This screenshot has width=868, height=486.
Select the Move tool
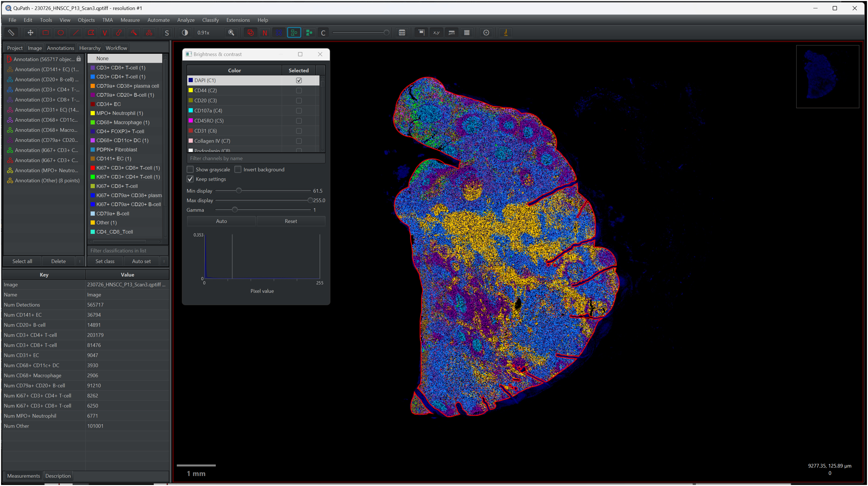pos(30,33)
